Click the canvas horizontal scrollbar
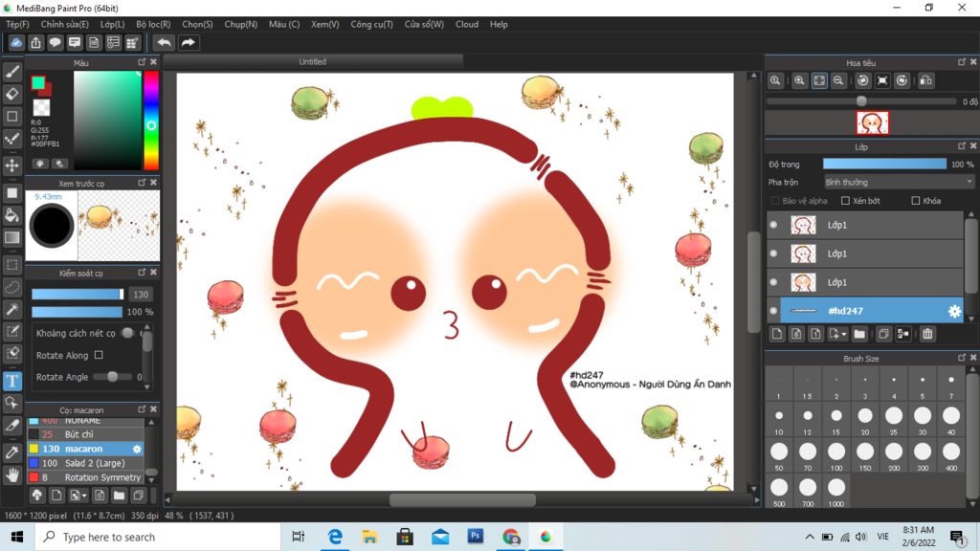 tap(462, 499)
